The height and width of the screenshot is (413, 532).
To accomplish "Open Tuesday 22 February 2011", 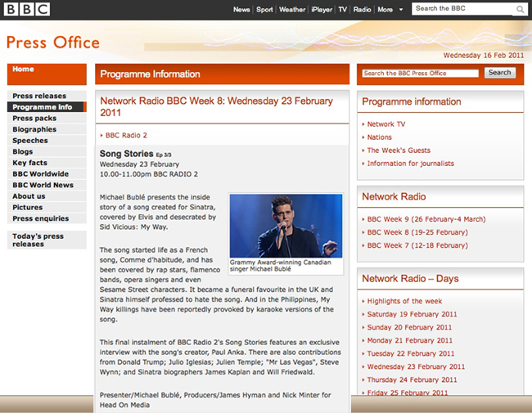I will [411, 353].
